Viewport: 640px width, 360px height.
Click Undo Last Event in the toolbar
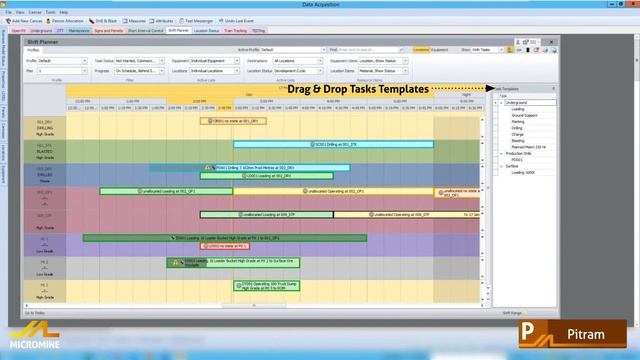pyautogui.click(x=236, y=21)
